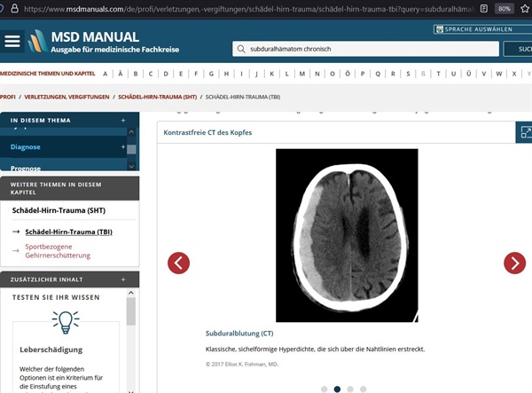Click Medizinische Themen und Kapitel
Screen dimensions: 532x393
[48, 74]
